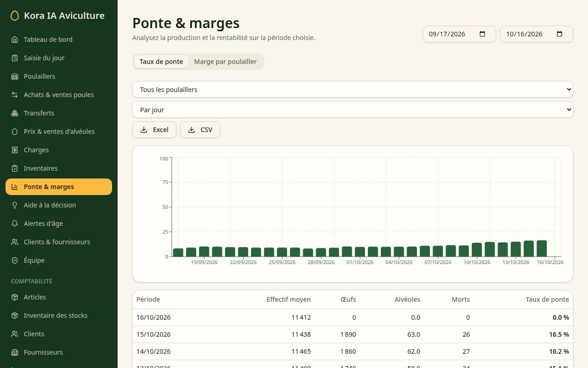
Task: Click the users icon beside Clients in Comptabilité
Action: click(15, 334)
